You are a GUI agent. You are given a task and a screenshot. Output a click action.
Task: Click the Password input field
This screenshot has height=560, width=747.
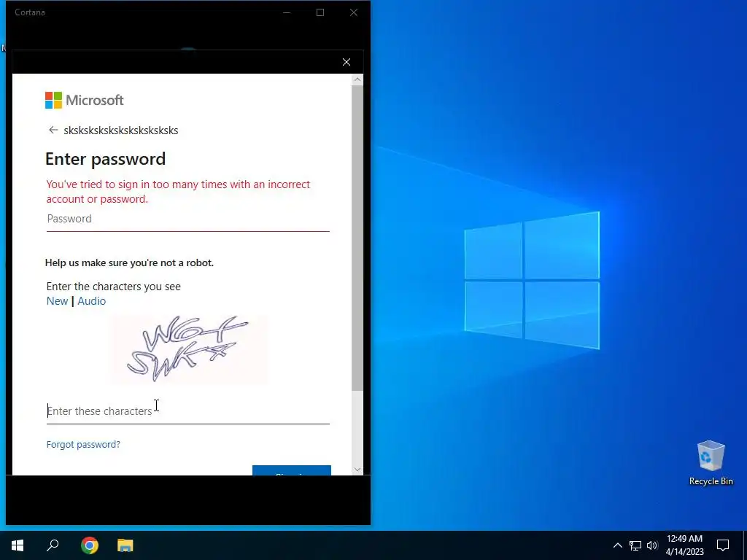pos(187,219)
